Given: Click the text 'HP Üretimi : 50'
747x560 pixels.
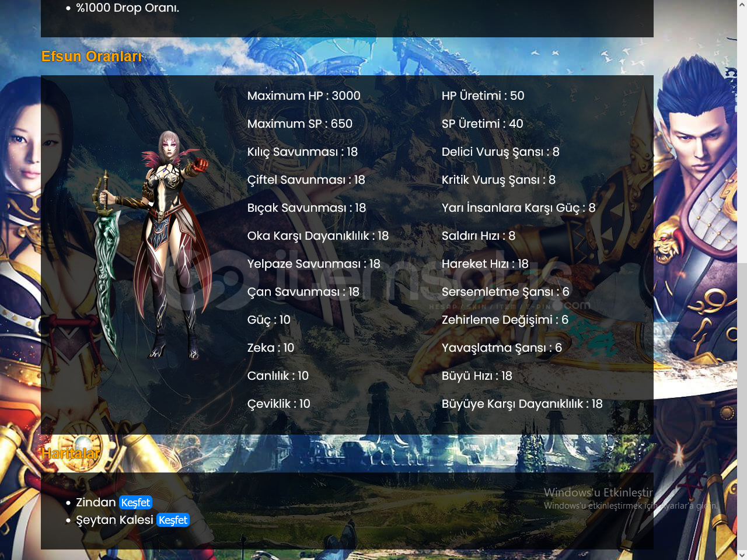Looking at the screenshot, I should pos(483,96).
